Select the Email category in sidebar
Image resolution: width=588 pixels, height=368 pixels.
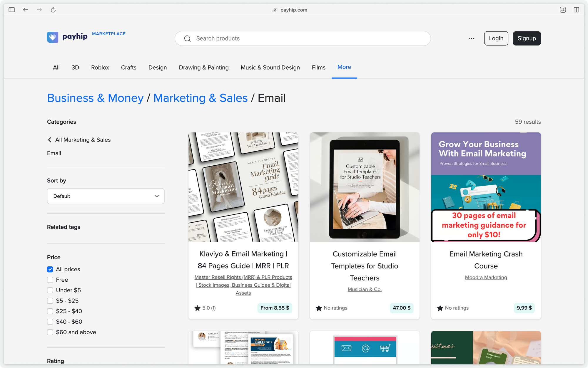click(54, 153)
